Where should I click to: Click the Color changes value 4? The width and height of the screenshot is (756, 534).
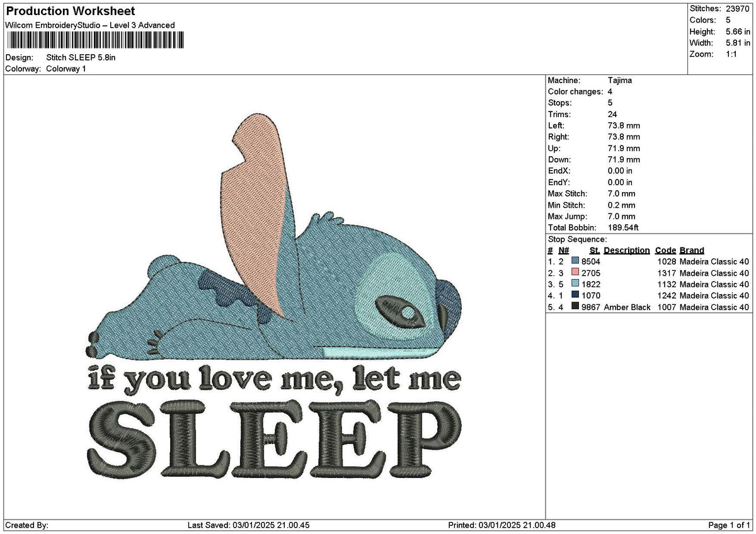click(610, 92)
